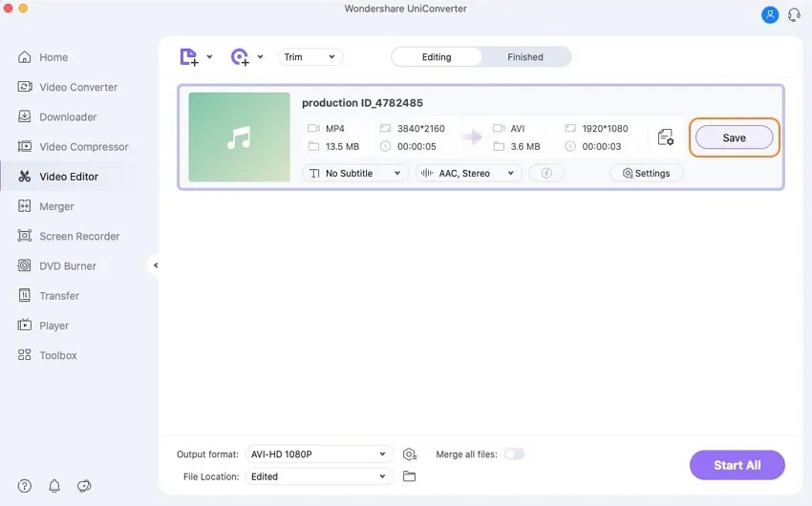Click the Video Editor scissors icon

click(x=24, y=177)
